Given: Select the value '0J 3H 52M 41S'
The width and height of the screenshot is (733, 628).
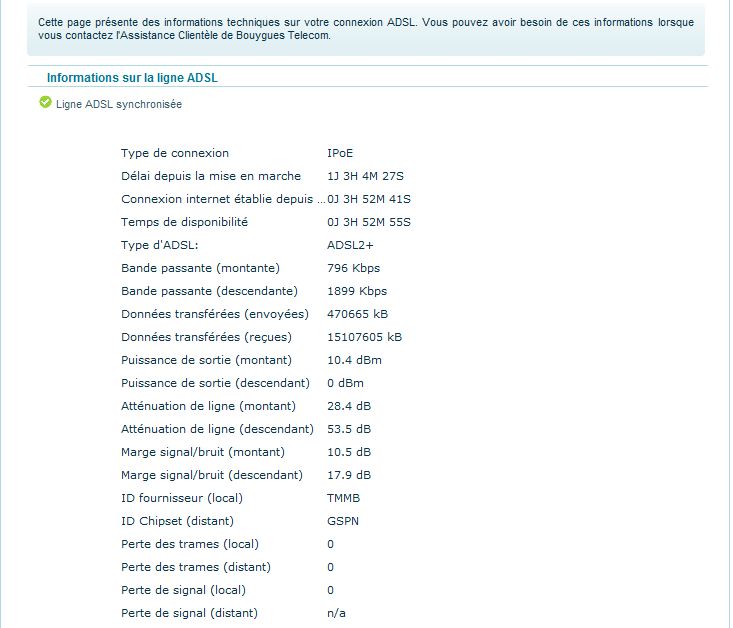Looking at the screenshot, I should [369, 199].
